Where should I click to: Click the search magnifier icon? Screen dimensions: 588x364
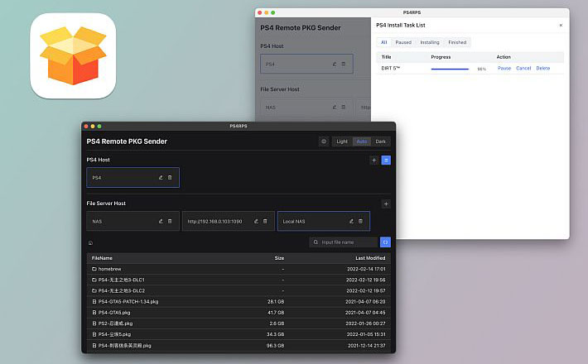click(316, 242)
